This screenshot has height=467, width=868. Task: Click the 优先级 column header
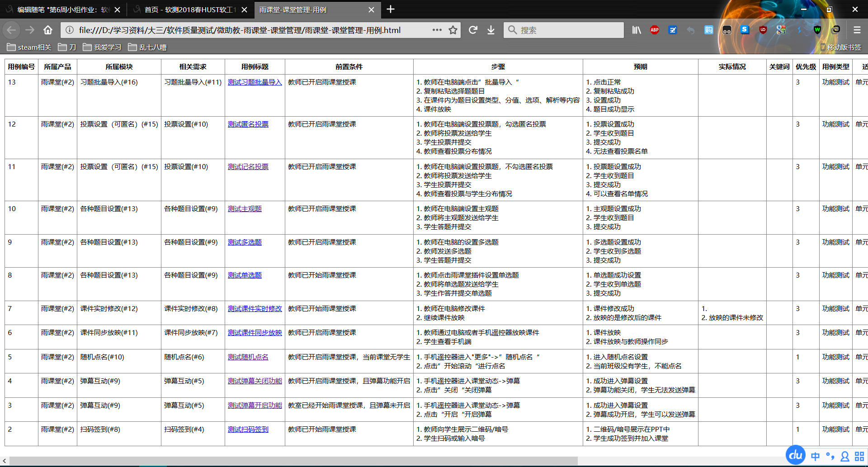click(x=806, y=66)
